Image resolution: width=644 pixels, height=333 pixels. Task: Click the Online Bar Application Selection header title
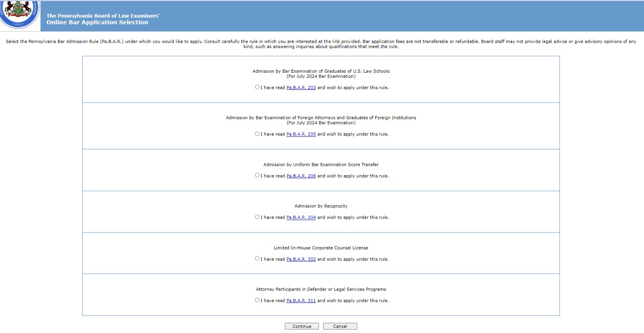point(97,23)
